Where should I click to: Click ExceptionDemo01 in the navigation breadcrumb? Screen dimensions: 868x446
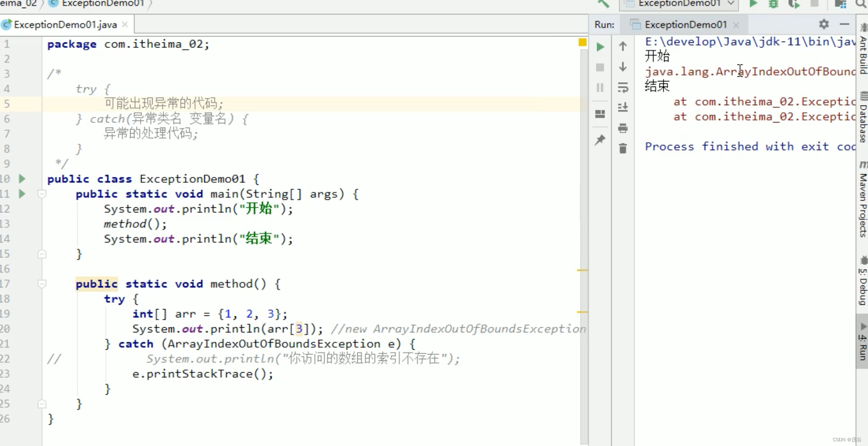(103, 4)
